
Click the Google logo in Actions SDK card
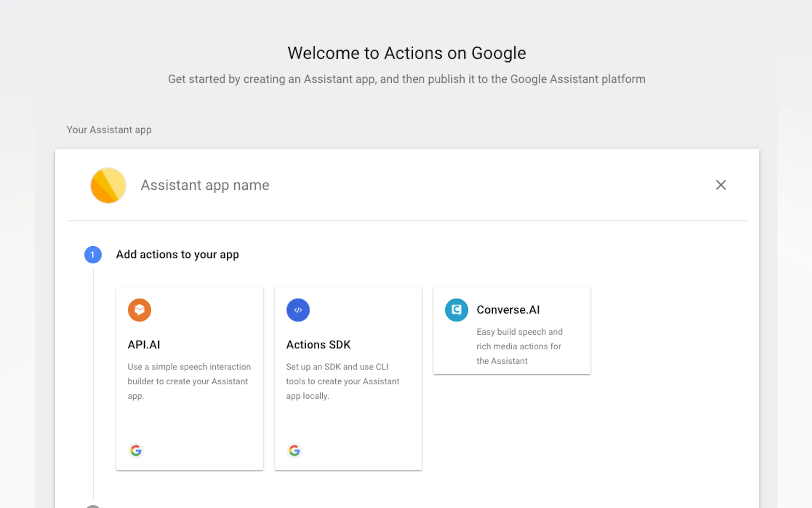click(x=294, y=450)
